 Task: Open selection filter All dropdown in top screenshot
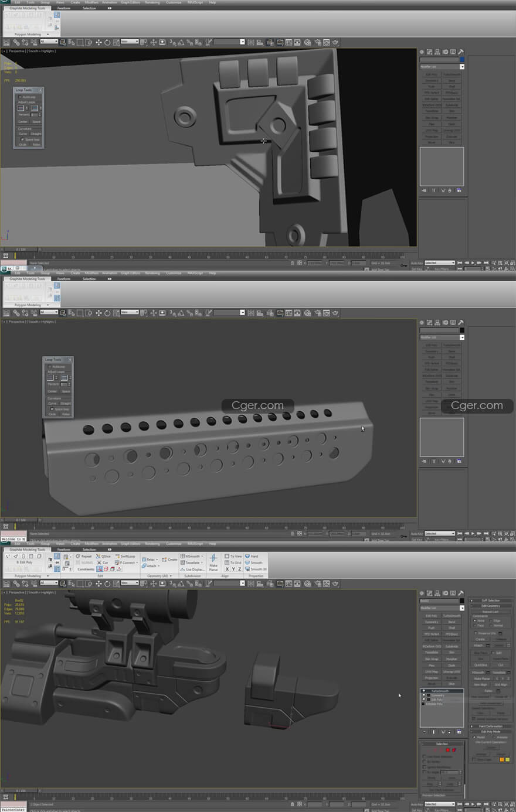[49, 42]
